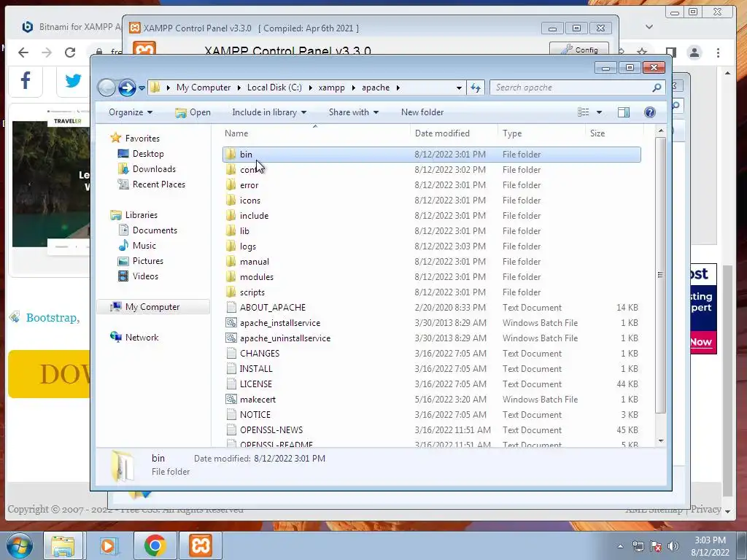Open Chrome profile avatar icon
This screenshot has height=560, width=747.
coord(694,52)
